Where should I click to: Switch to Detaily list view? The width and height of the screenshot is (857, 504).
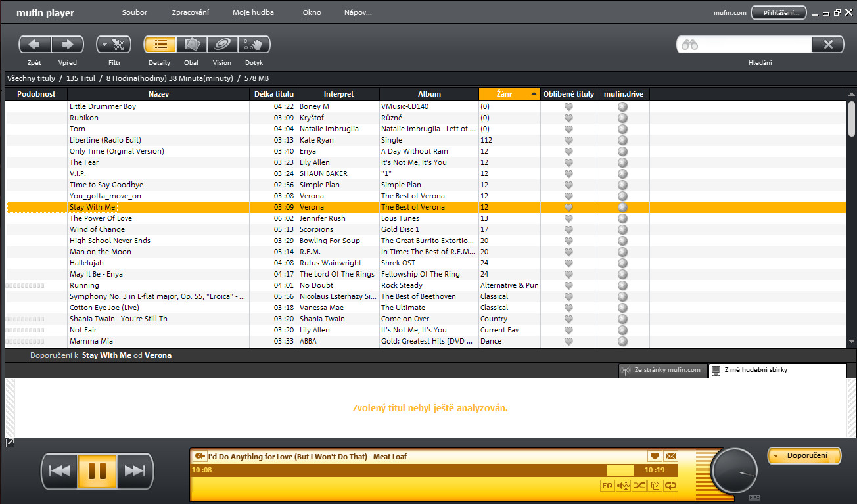(160, 45)
